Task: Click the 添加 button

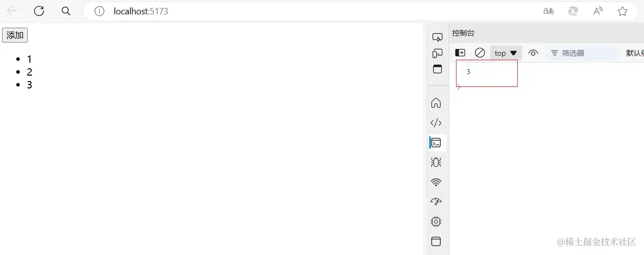Action: 15,35
